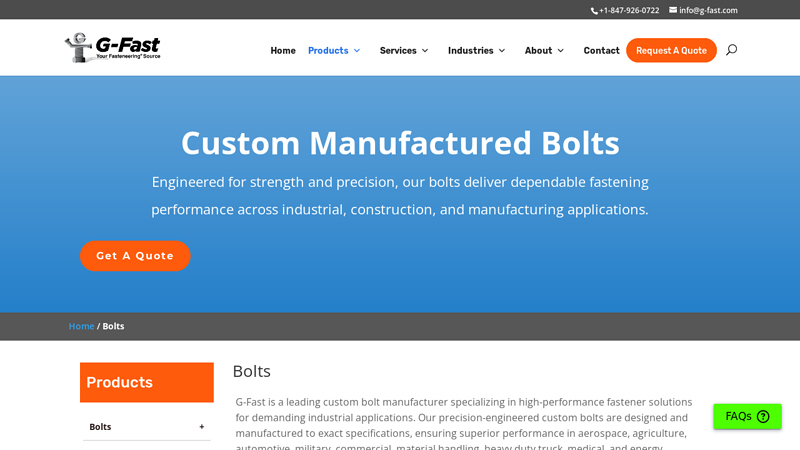Email info@g-fast.com link
Viewport: 800px width, 450px height.
coord(708,10)
